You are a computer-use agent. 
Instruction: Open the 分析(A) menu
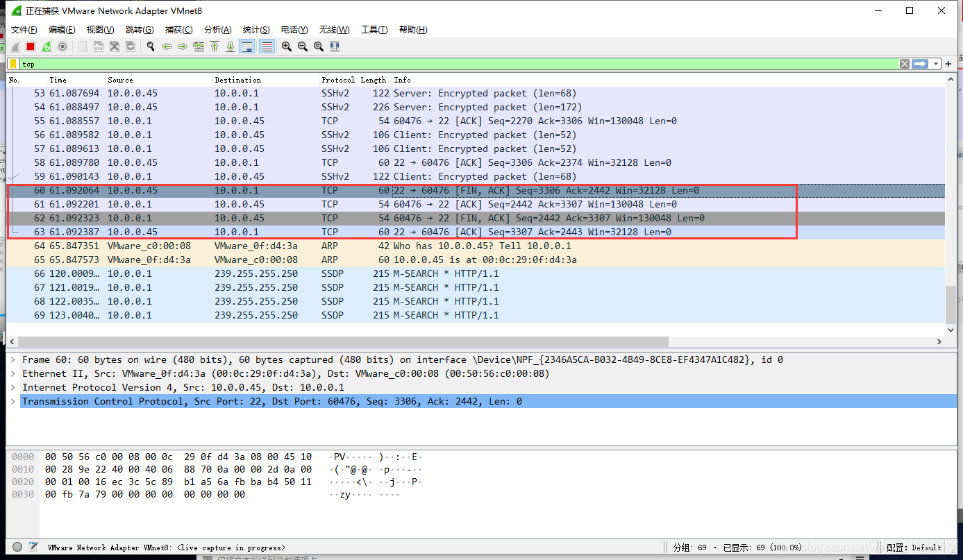tap(217, 29)
